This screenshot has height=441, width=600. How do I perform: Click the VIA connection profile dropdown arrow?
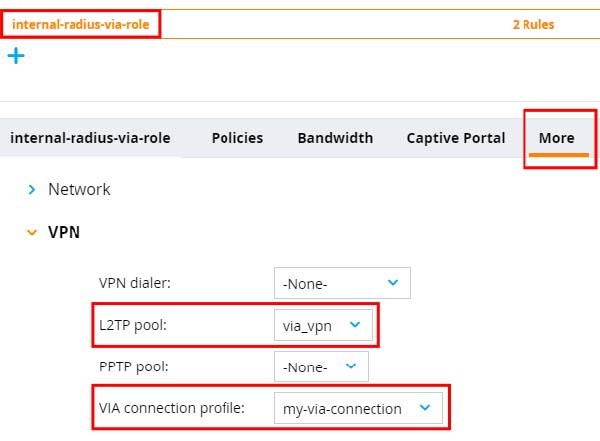click(425, 407)
